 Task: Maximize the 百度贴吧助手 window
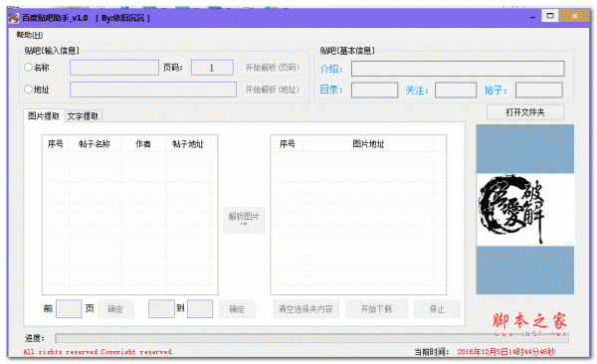click(x=550, y=16)
